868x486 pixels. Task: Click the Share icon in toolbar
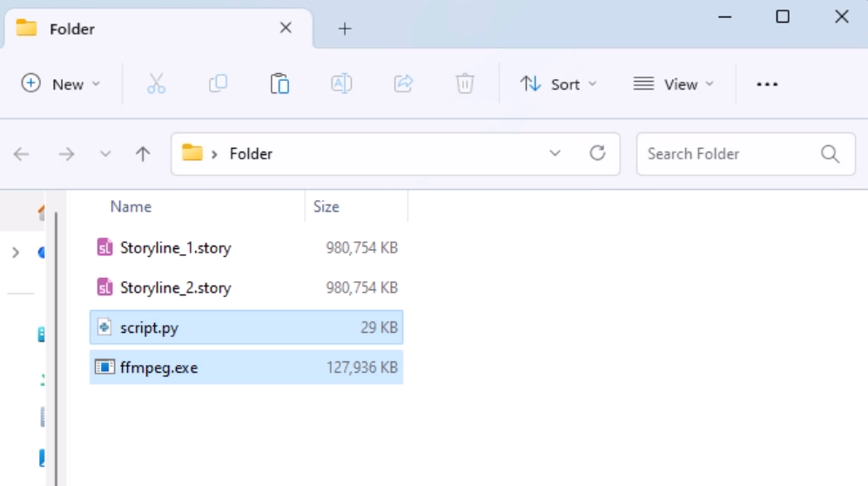403,84
